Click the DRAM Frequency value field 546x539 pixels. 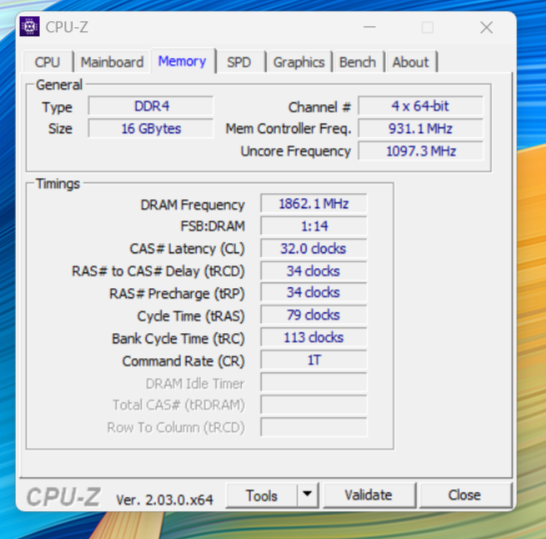314,204
